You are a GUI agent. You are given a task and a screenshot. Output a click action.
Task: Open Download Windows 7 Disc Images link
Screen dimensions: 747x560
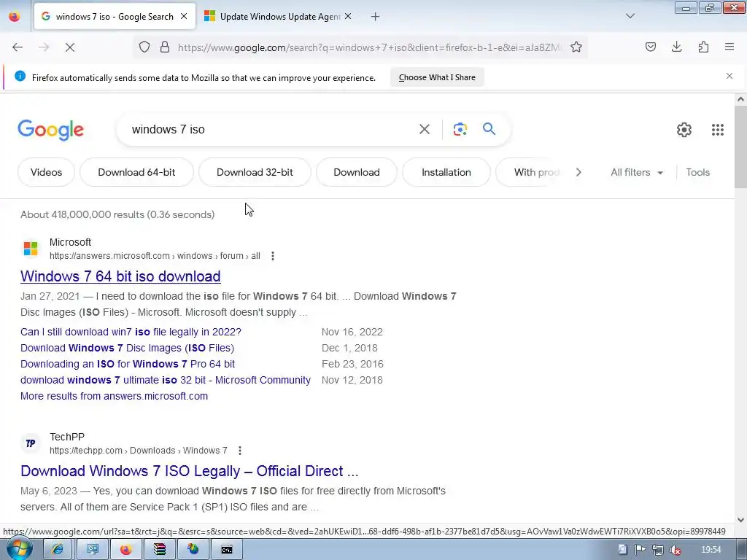coord(127,348)
